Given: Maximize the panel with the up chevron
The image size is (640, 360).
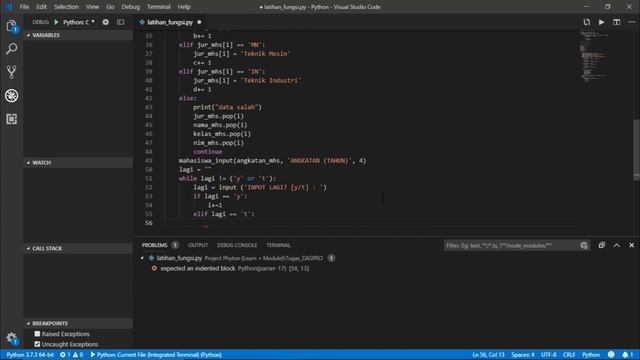Looking at the screenshot, I should point(617,245).
